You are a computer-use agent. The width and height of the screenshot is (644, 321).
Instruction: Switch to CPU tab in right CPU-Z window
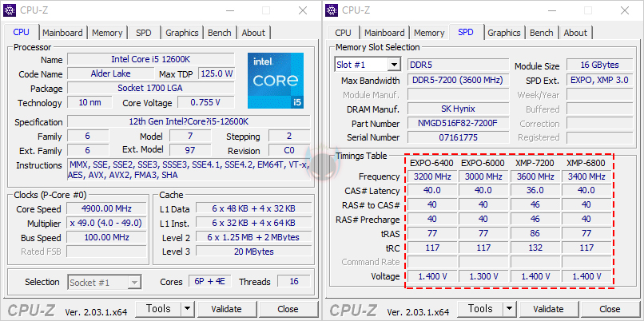[343, 33]
